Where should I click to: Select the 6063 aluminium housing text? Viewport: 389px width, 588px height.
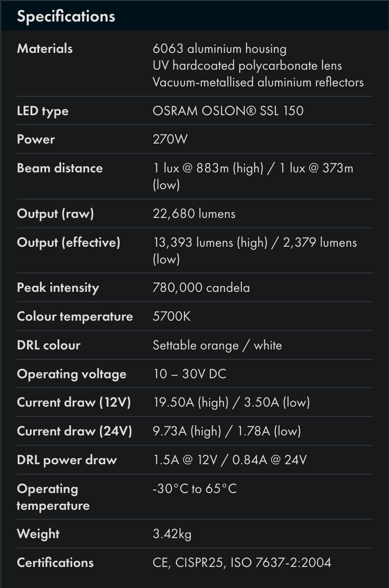[219, 49]
